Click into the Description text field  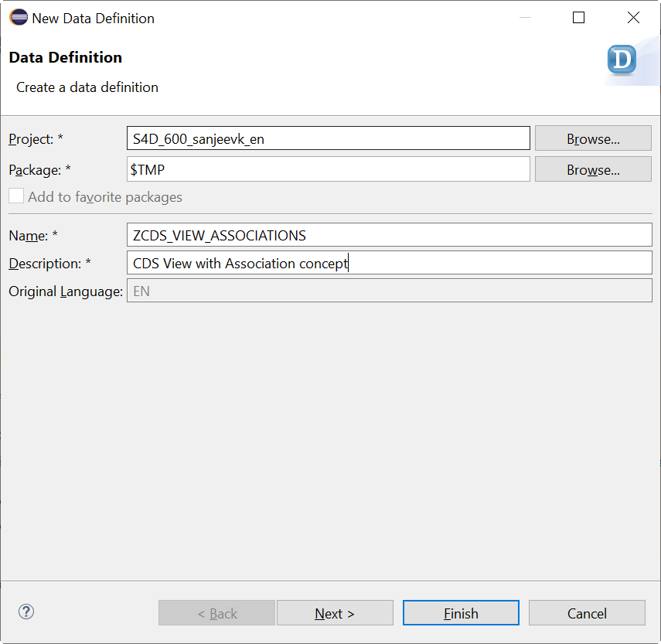389,263
